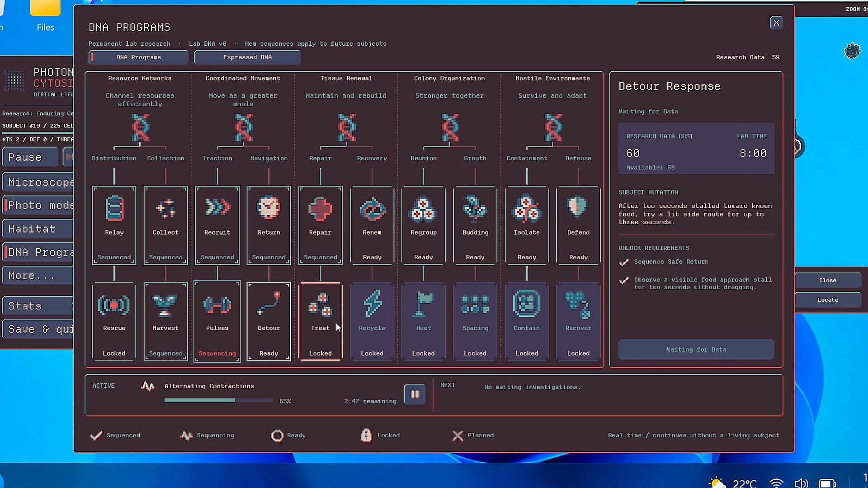Switch to the DNA Programs tab
Image resolution: width=868 pixels, height=488 pixels.
coord(138,57)
